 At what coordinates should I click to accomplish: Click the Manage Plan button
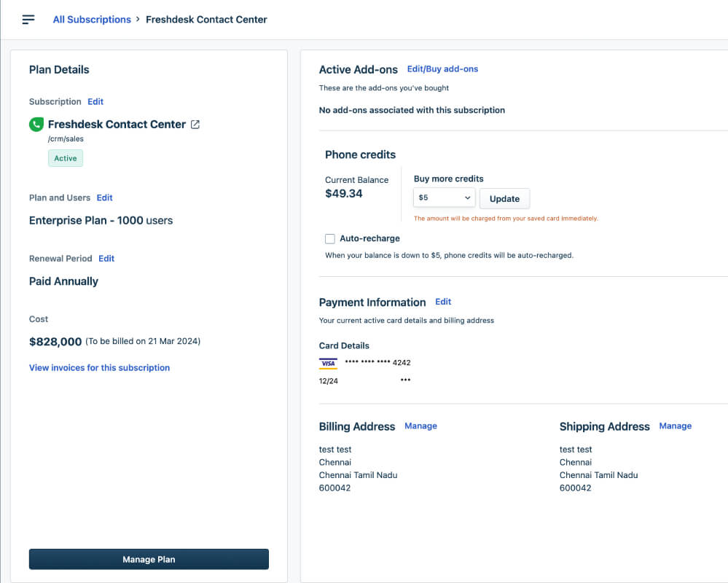[x=149, y=560]
